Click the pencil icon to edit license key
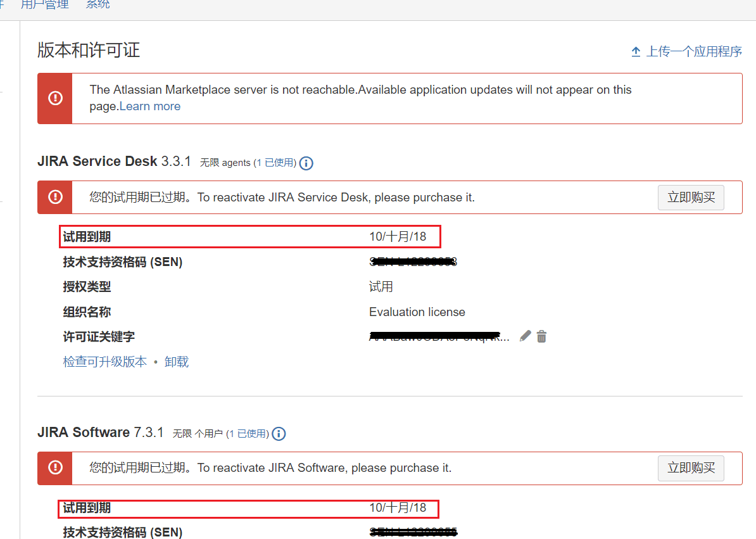The height and width of the screenshot is (539, 756). click(x=526, y=336)
